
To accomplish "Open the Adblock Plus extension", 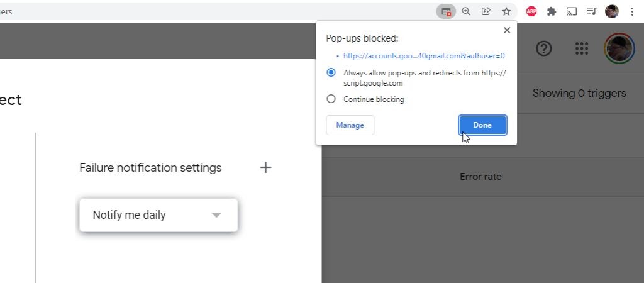I will click(531, 11).
